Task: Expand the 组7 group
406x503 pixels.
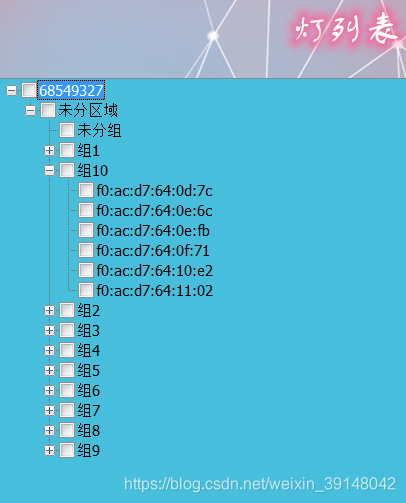Action: pos(49,411)
